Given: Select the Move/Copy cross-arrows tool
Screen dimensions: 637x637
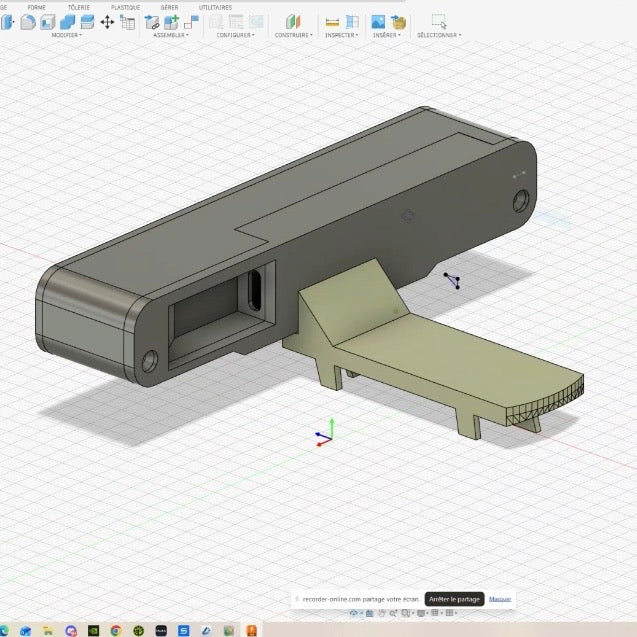Looking at the screenshot, I should click(x=107, y=22).
